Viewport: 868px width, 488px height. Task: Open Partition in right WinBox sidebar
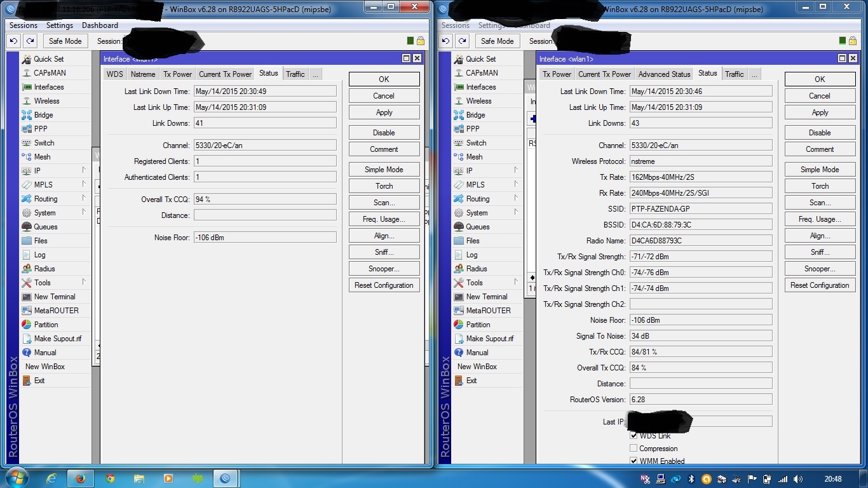click(x=478, y=325)
